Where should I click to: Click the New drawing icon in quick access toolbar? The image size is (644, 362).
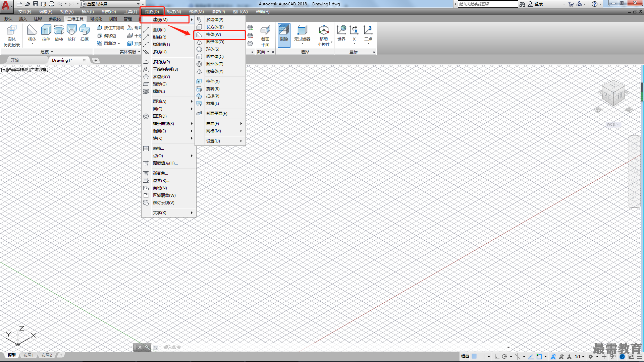click(19, 4)
